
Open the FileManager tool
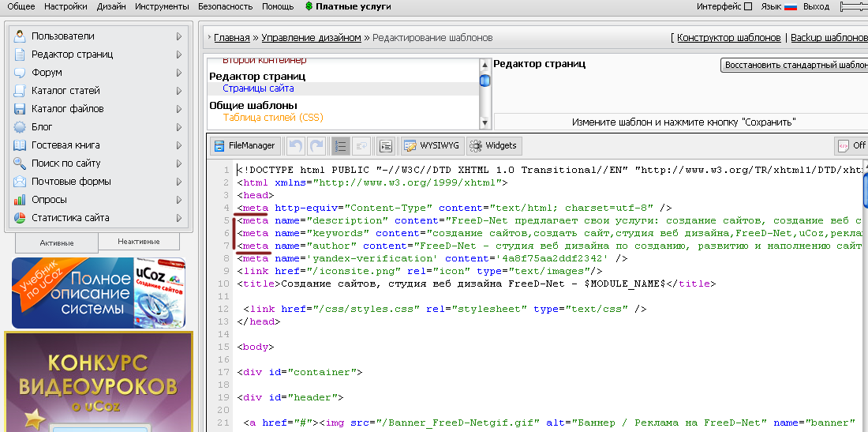click(x=245, y=145)
